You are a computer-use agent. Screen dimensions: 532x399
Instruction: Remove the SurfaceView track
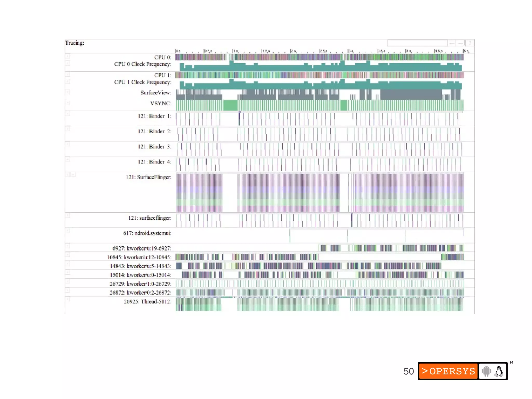68,92
